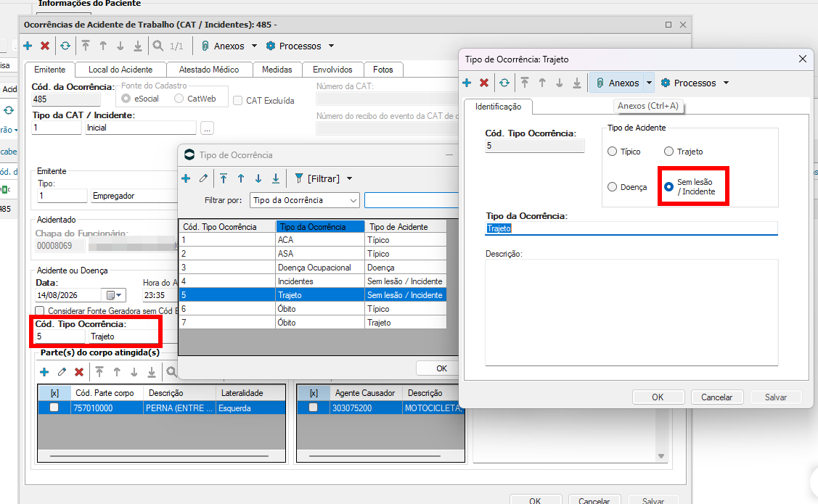Image resolution: width=818 pixels, height=504 pixels.
Task: Open Processos gear in the Trajeto dialog
Action: pos(689,83)
